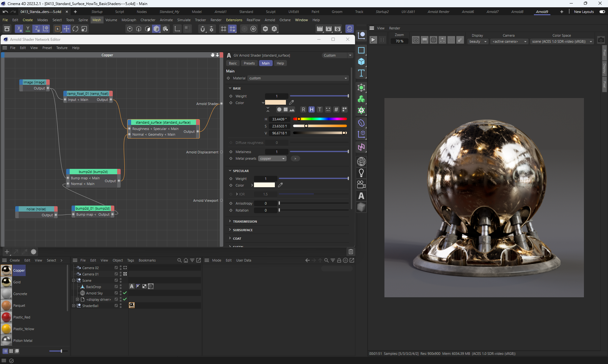Click the Light object icon in the side palette
The image size is (608, 364).
click(x=361, y=173)
